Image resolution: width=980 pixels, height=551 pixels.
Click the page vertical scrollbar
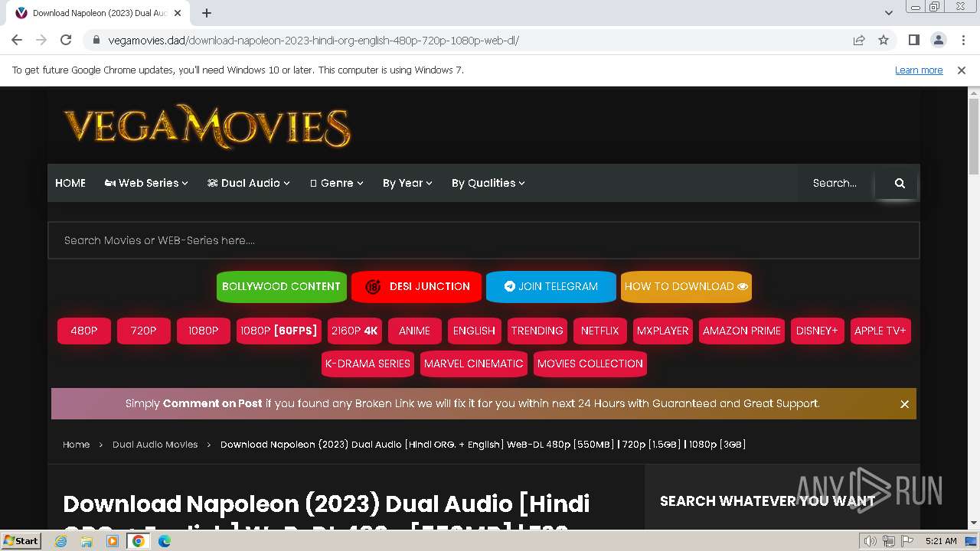coord(974,138)
